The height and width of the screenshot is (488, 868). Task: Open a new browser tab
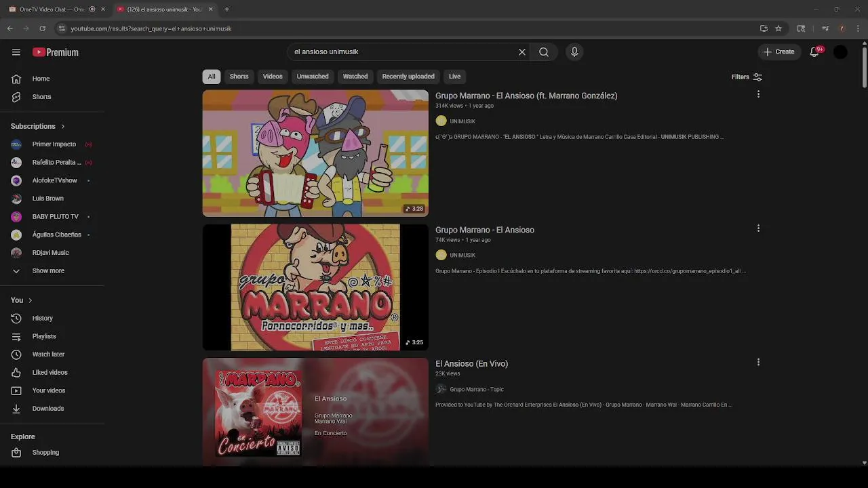pyautogui.click(x=226, y=9)
